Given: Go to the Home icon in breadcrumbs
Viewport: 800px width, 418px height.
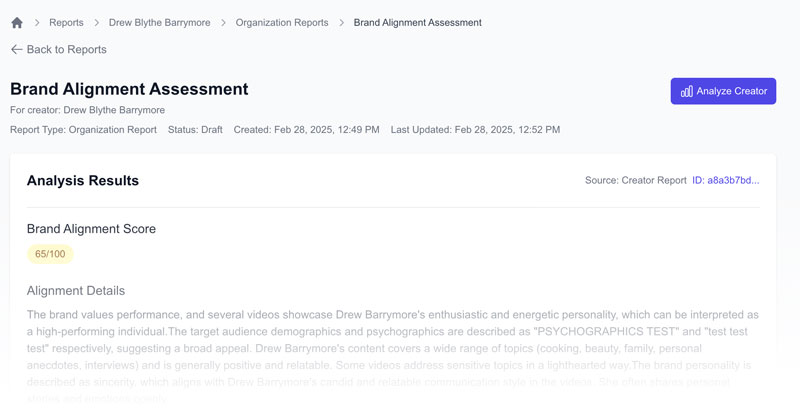Looking at the screenshot, I should tap(17, 22).
